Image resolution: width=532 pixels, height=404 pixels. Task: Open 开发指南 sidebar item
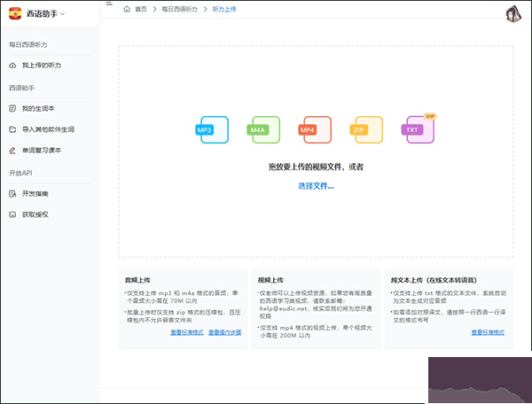35,193
